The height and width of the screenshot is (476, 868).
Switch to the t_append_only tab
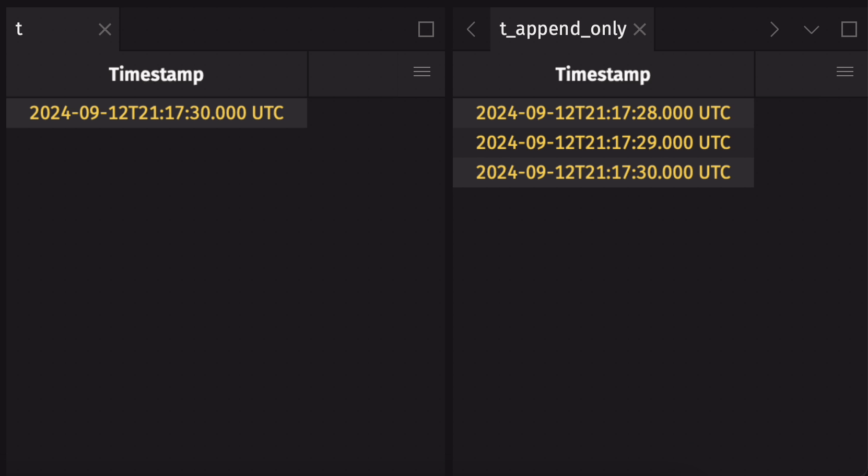point(563,29)
